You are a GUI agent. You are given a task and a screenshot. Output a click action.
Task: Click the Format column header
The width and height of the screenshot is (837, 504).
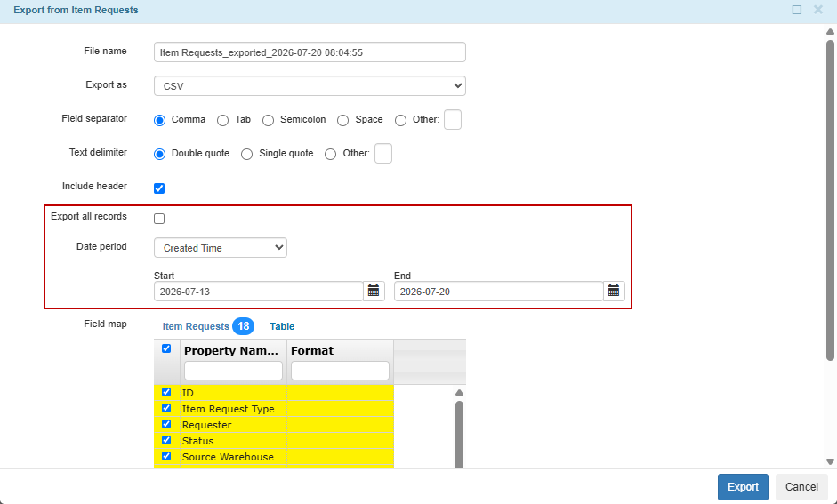tap(312, 350)
